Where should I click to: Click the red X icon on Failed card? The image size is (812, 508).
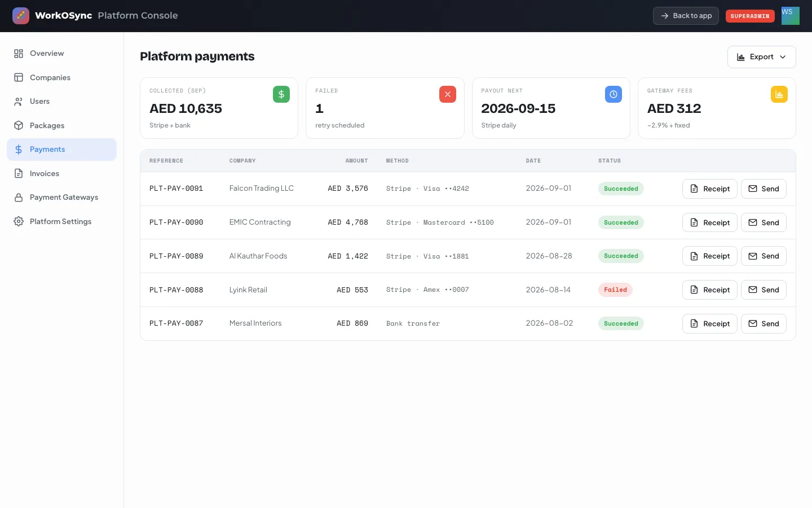point(448,94)
